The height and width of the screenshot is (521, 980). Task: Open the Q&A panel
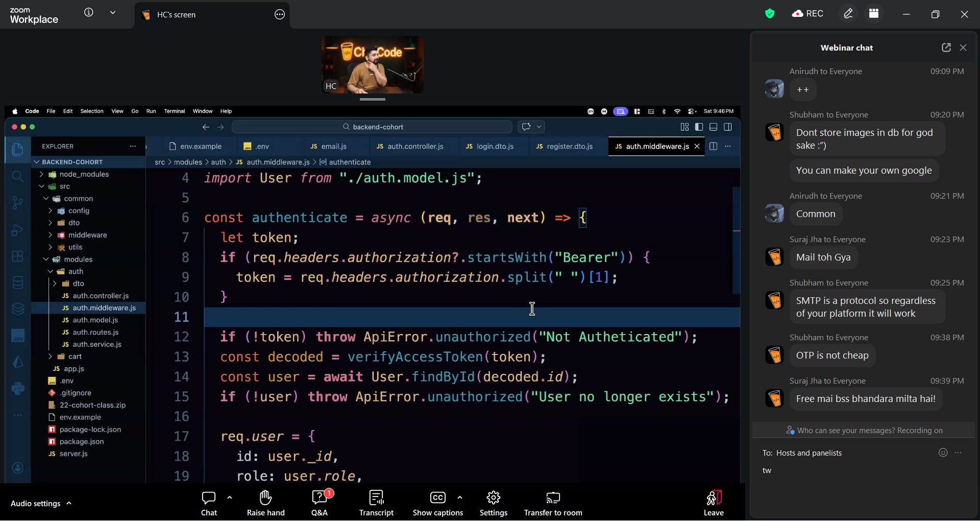tap(320, 498)
